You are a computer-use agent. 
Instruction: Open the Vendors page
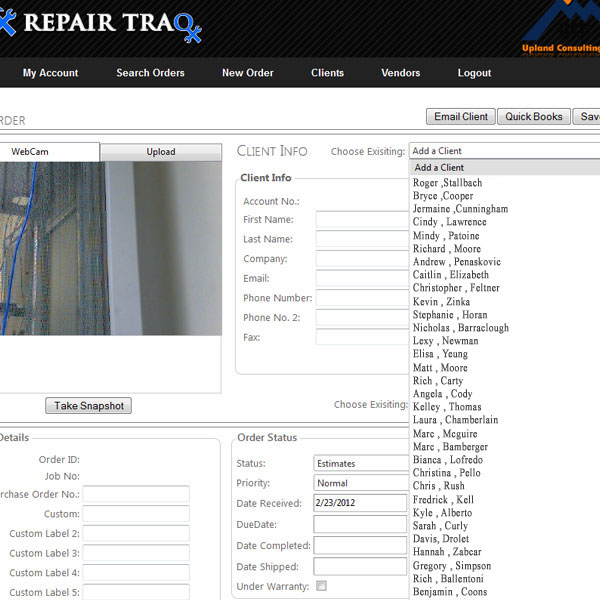400,73
